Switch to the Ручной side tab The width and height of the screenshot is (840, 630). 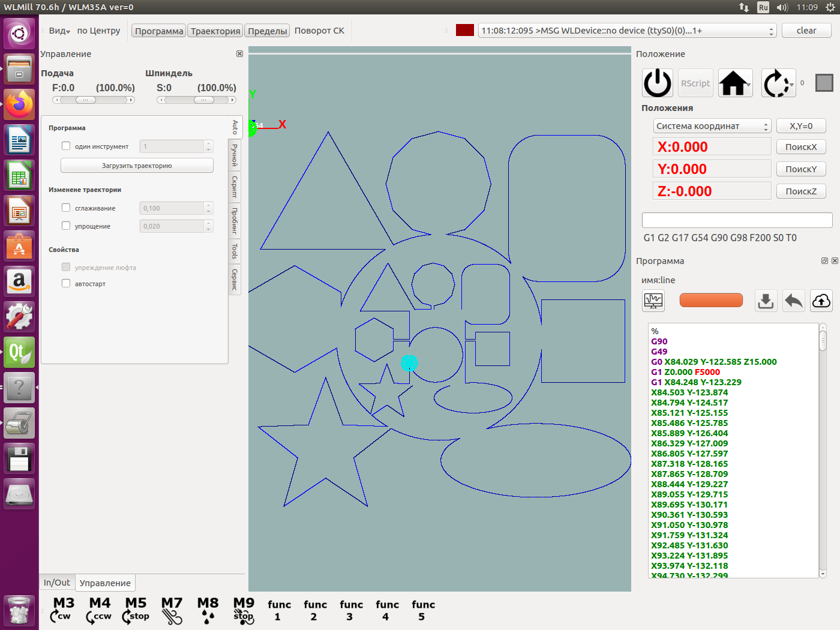click(235, 155)
